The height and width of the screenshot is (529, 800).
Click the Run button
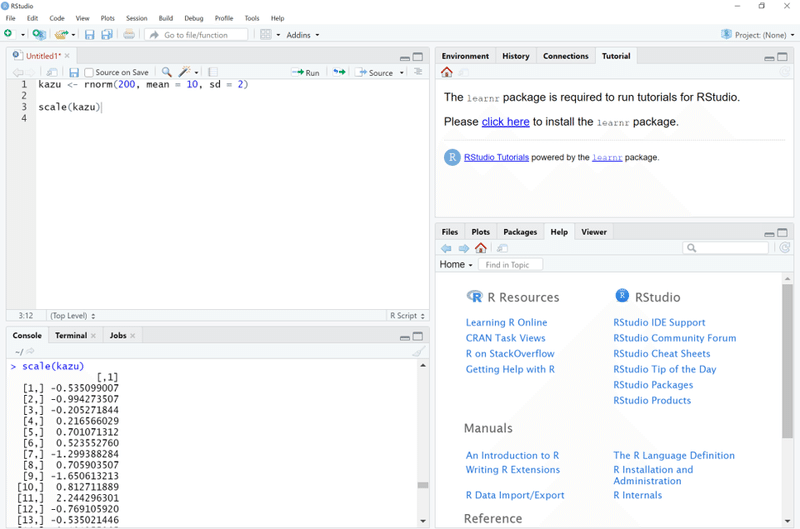306,72
